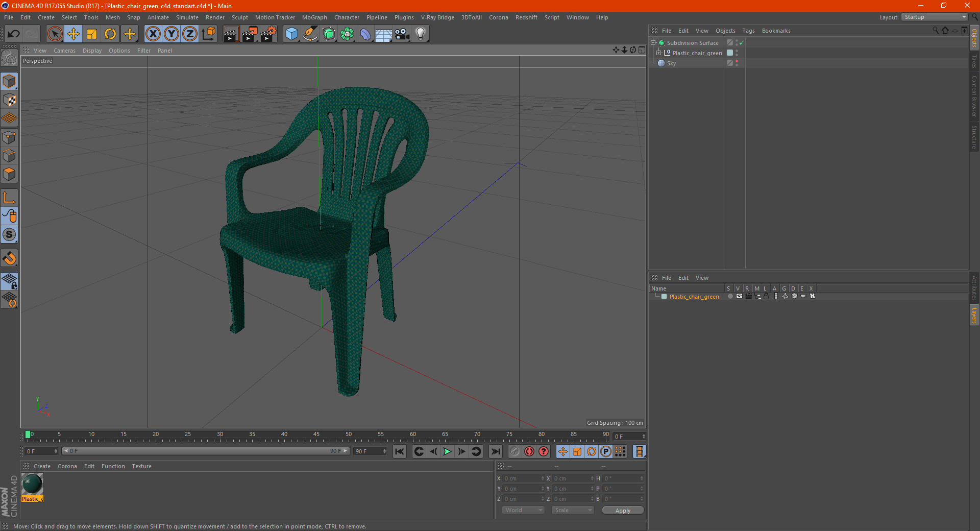Image resolution: width=980 pixels, height=531 pixels.
Task: Toggle Snap enable S icon
Action: click(x=10, y=235)
